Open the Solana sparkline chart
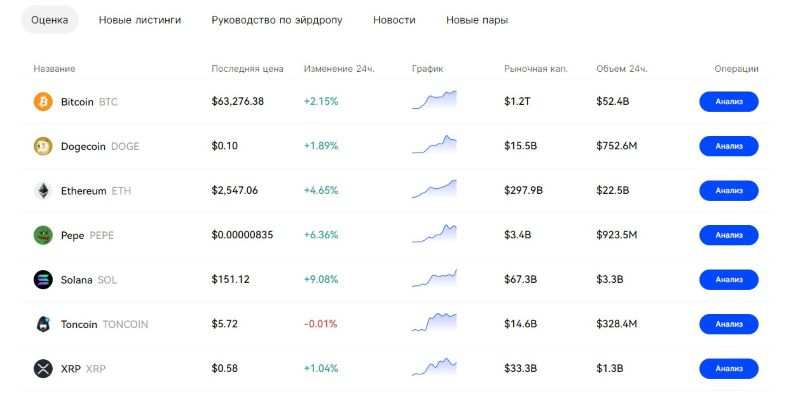800x412 pixels. (433, 280)
